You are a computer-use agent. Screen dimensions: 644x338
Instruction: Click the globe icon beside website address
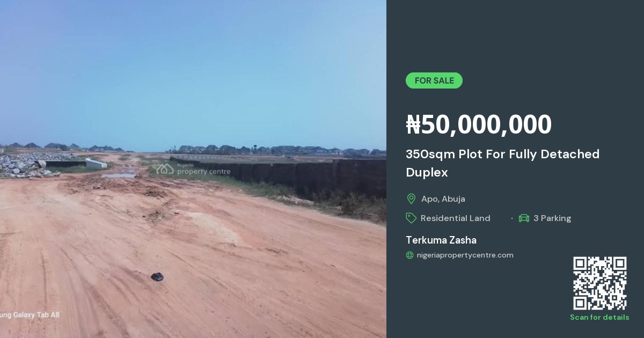[410, 255]
